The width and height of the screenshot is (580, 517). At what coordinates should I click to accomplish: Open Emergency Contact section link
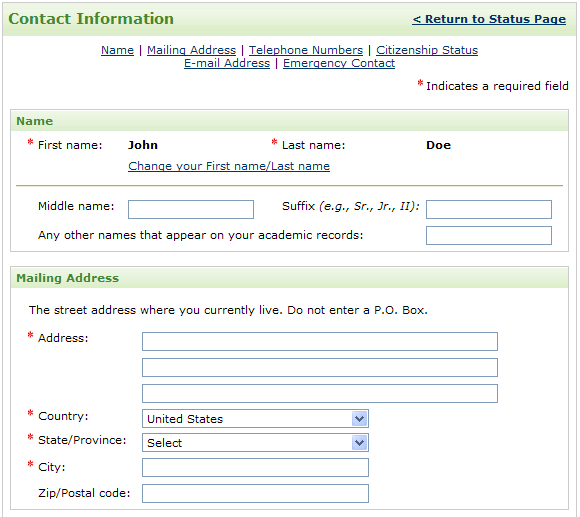pyautogui.click(x=339, y=63)
